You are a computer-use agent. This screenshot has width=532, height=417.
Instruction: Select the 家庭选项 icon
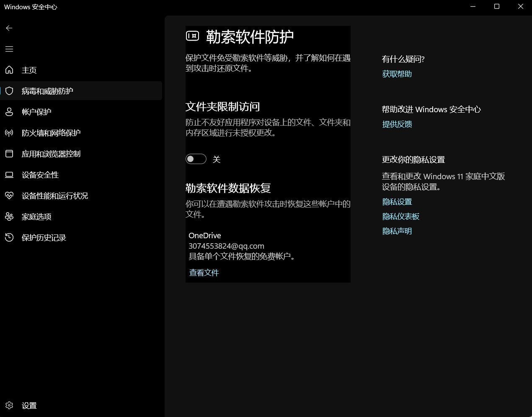click(x=9, y=216)
